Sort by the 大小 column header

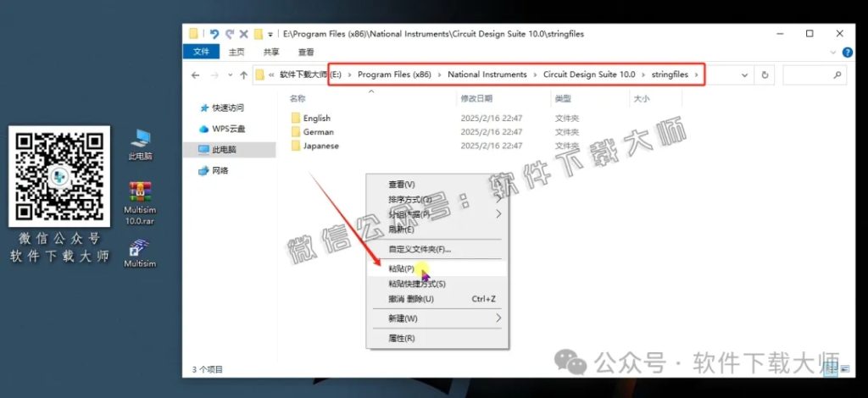642,98
